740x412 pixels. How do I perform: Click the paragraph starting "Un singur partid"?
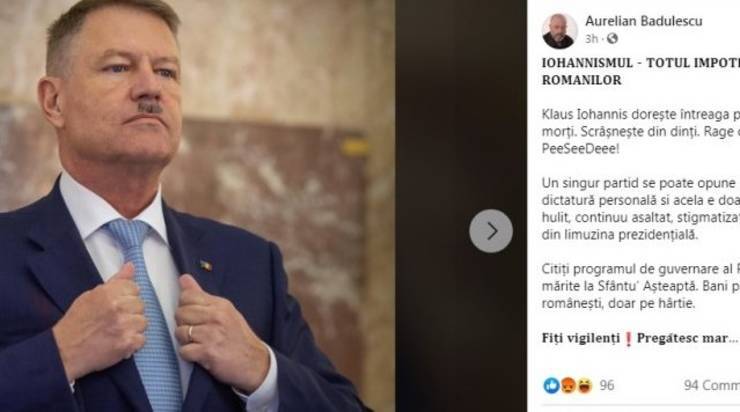[641, 209]
